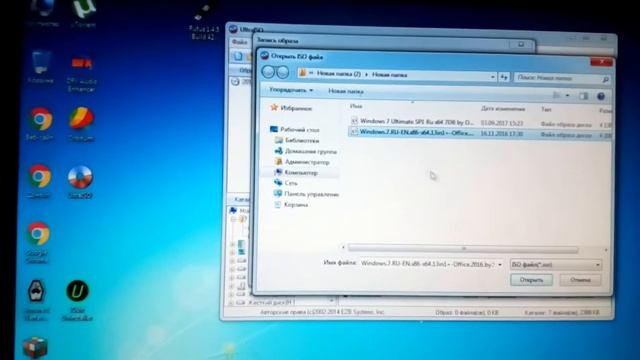Click the horizontal scrollbar in the file list
The height and width of the screenshot is (360, 640).
point(463,249)
